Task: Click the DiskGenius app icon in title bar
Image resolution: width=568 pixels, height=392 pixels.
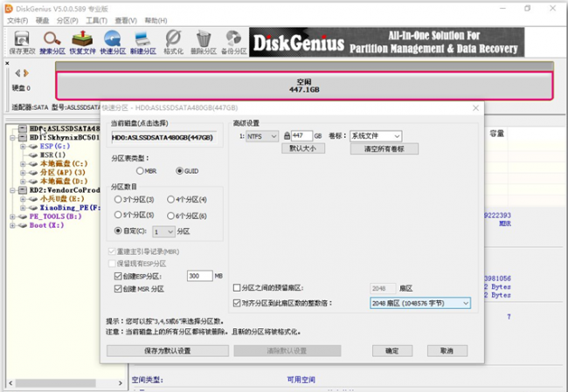Action: pyautogui.click(x=9, y=9)
